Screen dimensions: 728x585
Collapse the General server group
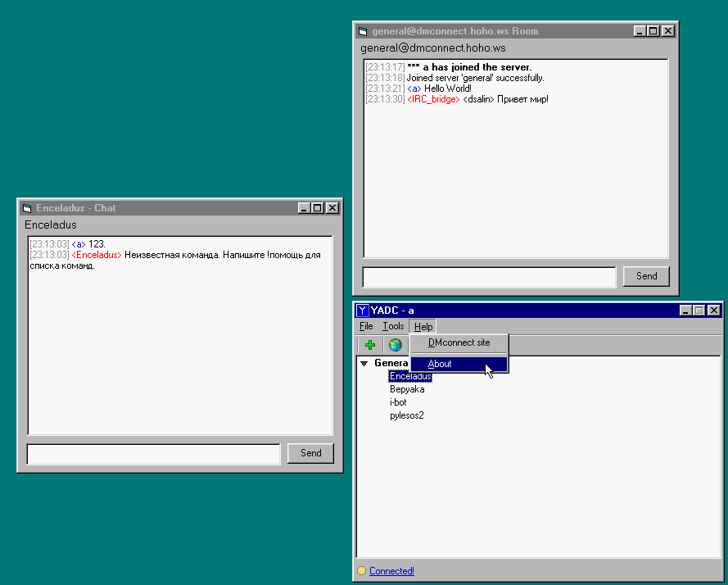tap(364, 363)
